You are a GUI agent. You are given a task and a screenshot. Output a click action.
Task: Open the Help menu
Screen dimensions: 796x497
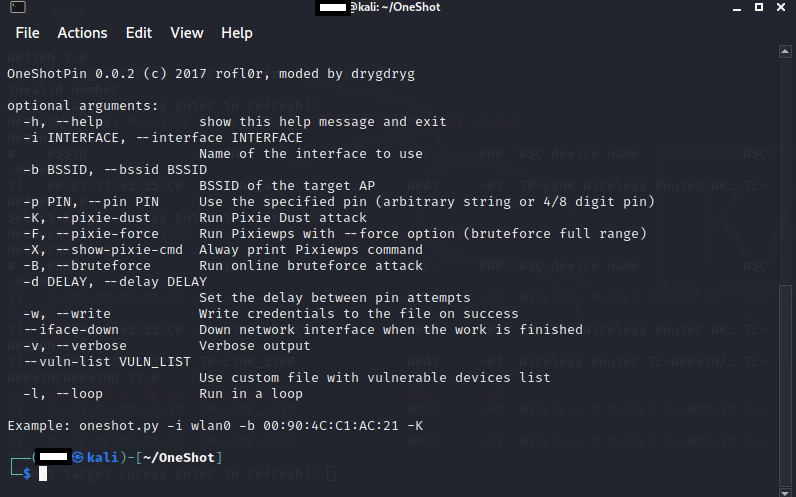coord(237,33)
